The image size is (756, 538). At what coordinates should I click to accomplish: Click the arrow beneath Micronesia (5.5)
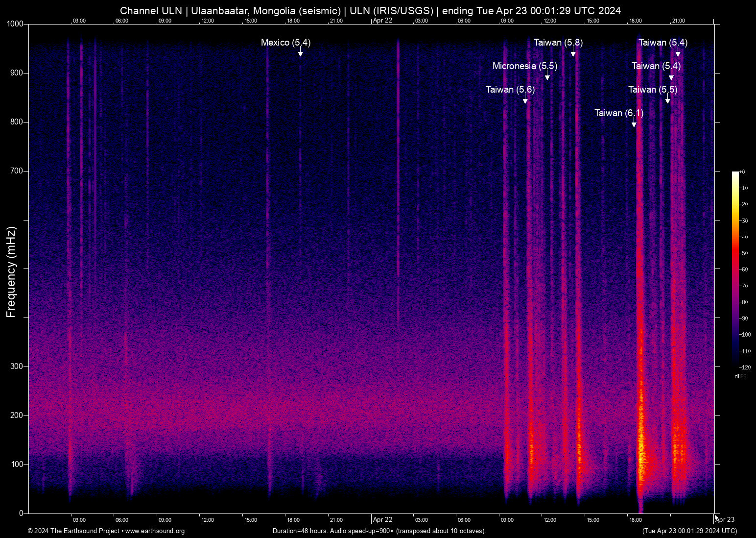pyautogui.click(x=547, y=76)
